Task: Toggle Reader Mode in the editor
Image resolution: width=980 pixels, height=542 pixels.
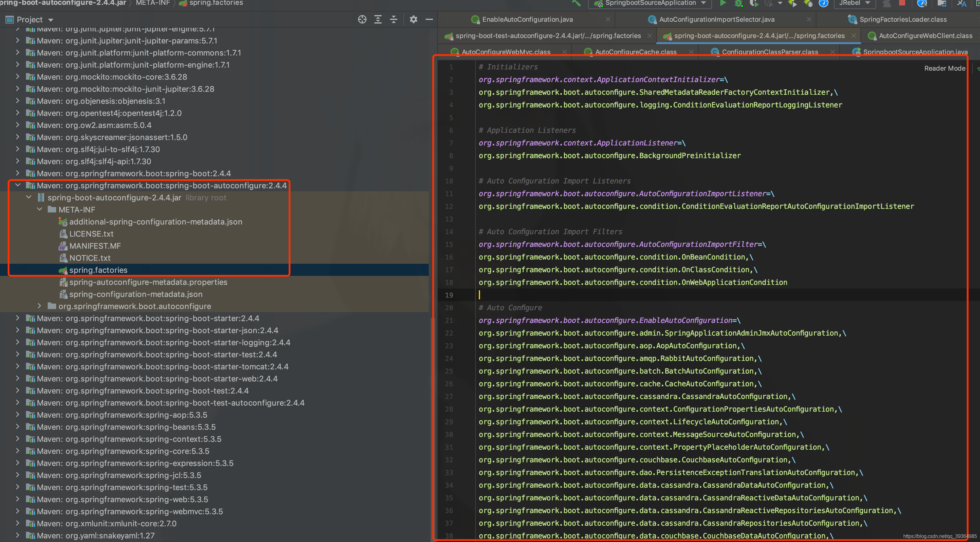Action: point(945,68)
